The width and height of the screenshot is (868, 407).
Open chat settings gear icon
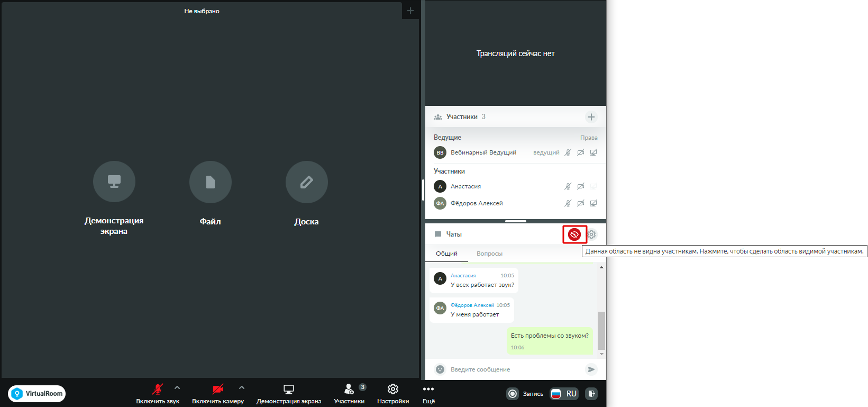point(592,234)
